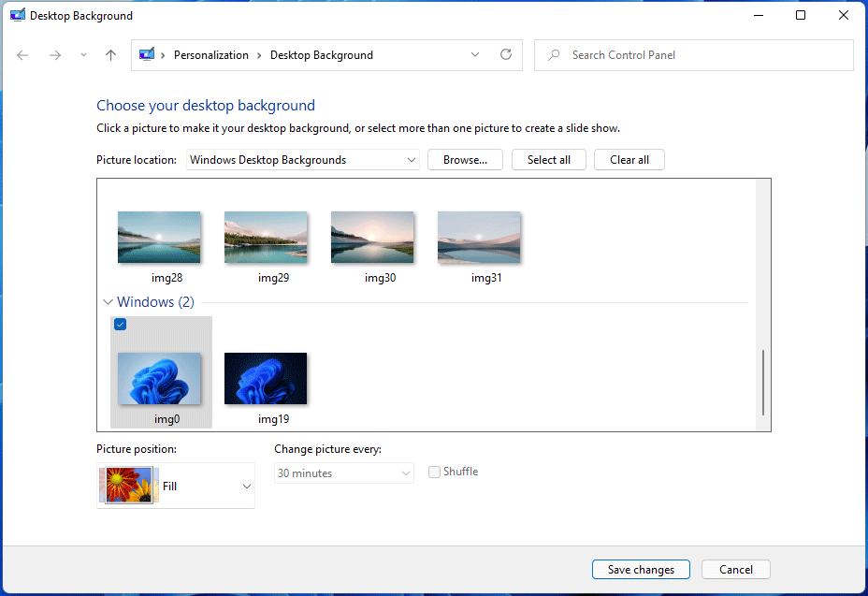Click the Cancel button
868x596 pixels.
736,570
